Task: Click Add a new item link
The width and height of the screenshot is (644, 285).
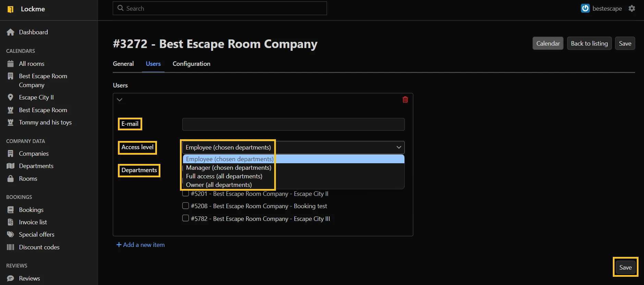Action: 141,245
